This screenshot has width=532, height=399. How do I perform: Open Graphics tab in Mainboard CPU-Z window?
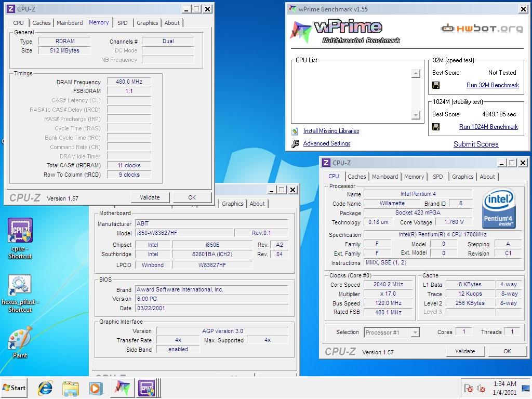[x=232, y=204]
